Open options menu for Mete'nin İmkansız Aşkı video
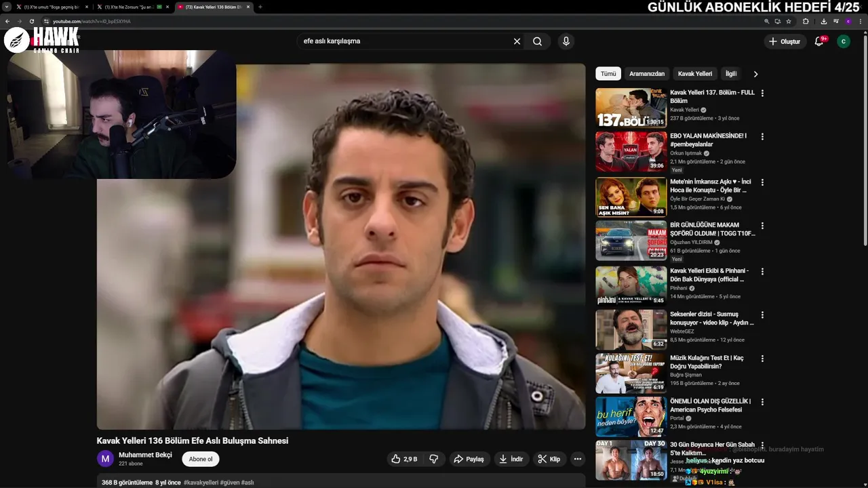Viewport: 868px width, 488px height. click(x=762, y=182)
